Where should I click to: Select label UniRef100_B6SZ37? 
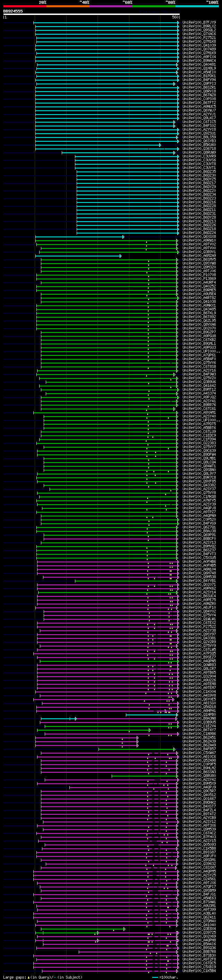pos(199,550)
